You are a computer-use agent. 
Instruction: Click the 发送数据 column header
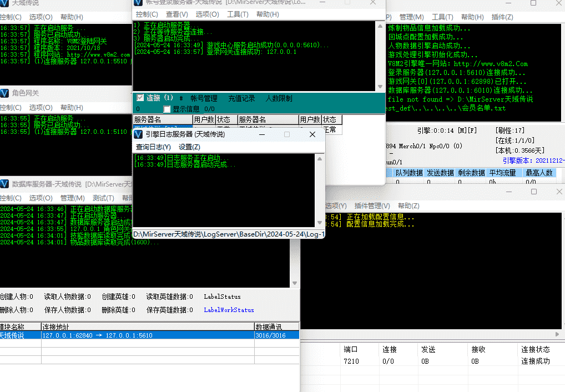(440, 173)
